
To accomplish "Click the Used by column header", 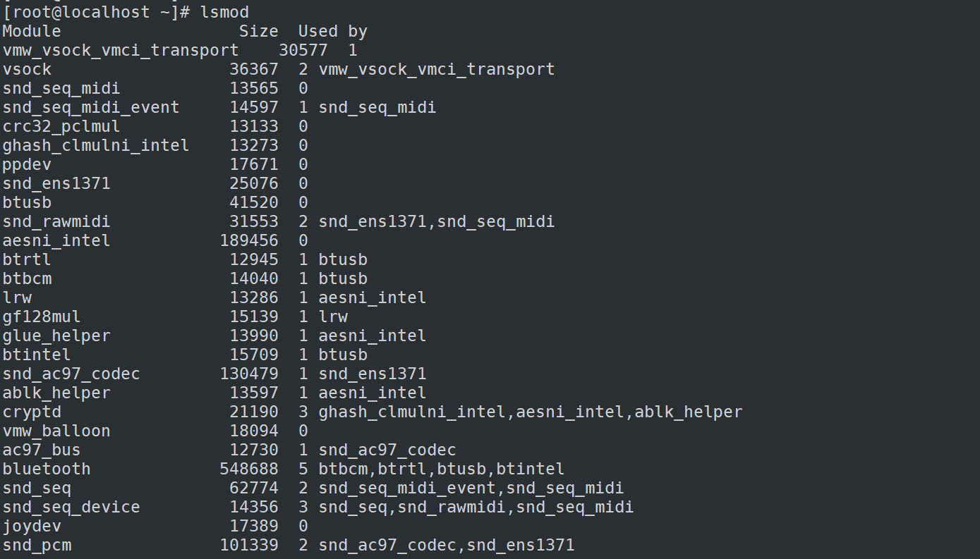I will pos(333,31).
